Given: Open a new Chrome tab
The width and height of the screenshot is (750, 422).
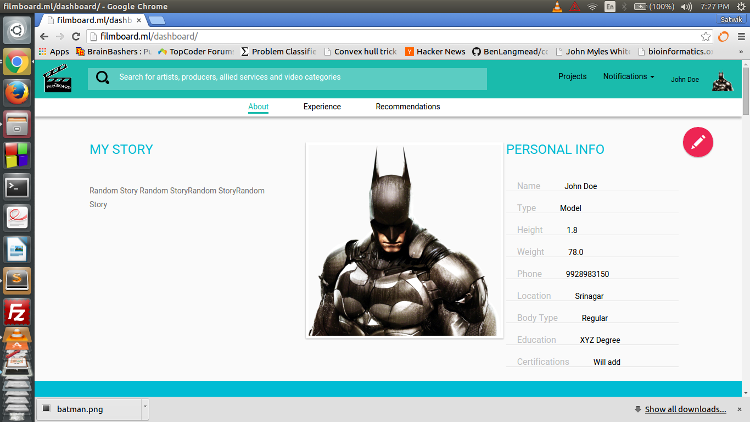Looking at the screenshot, I should pyautogui.click(x=156, y=20).
